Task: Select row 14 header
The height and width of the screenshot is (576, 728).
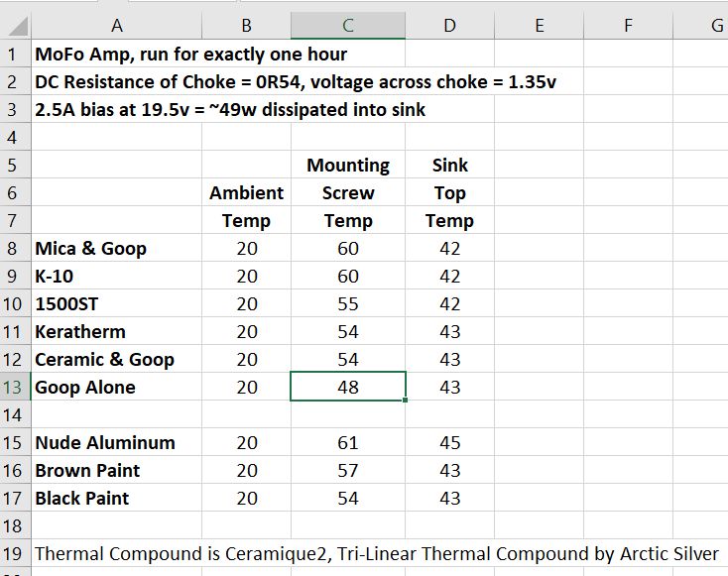Action: pos(15,415)
